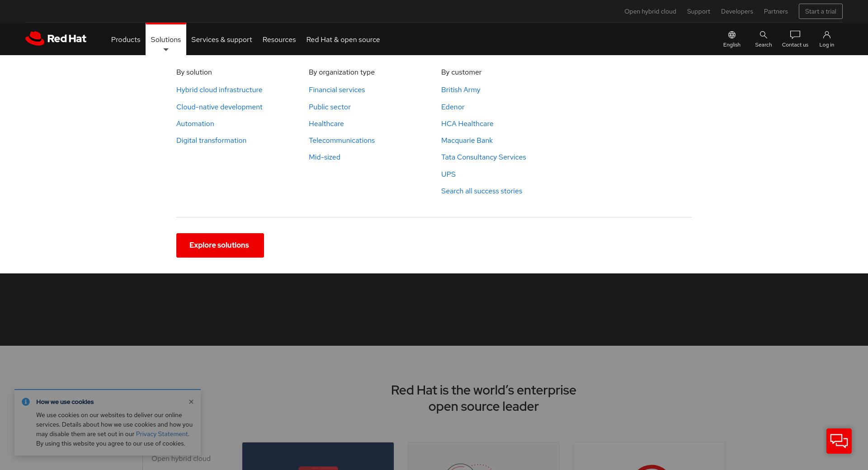Expand the Services & support menu
The height and width of the screenshot is (470, 868).
click(222, 40)
